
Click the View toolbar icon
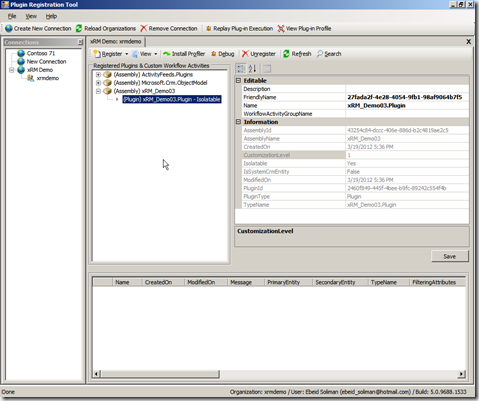tap(135, 54)
